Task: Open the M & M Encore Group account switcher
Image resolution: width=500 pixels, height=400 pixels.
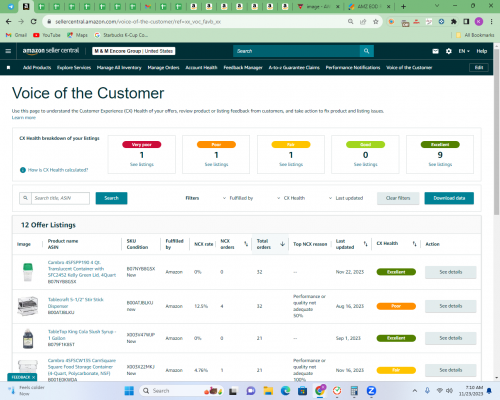Action: point(133,51)
